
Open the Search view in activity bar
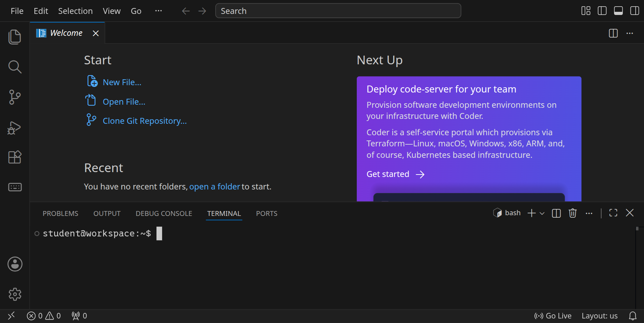coord(15,67)
